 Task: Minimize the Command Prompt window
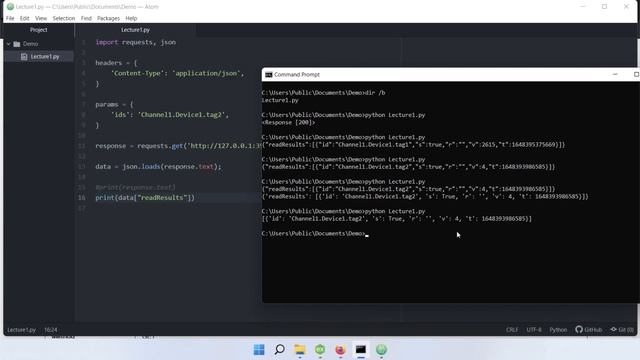[x=615, y=75]
